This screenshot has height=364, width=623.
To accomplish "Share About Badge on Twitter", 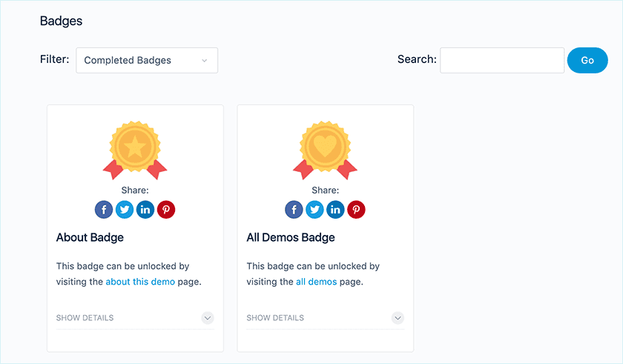I will point(125,210).
